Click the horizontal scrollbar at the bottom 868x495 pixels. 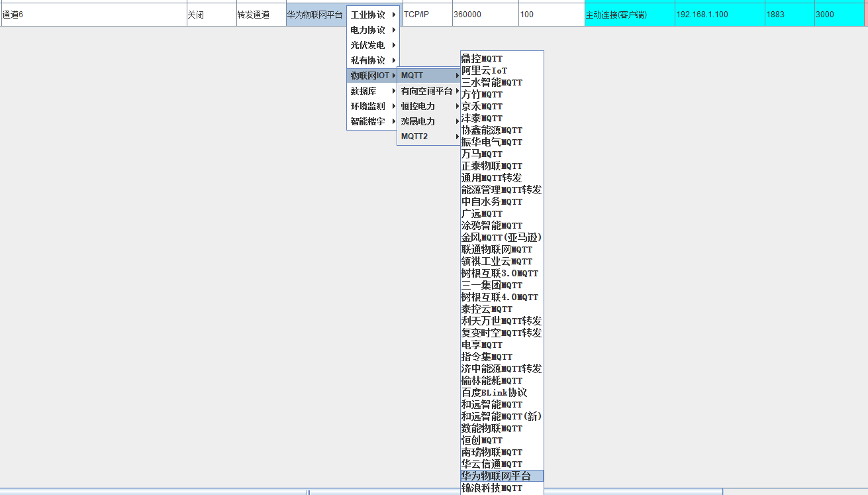308,492
